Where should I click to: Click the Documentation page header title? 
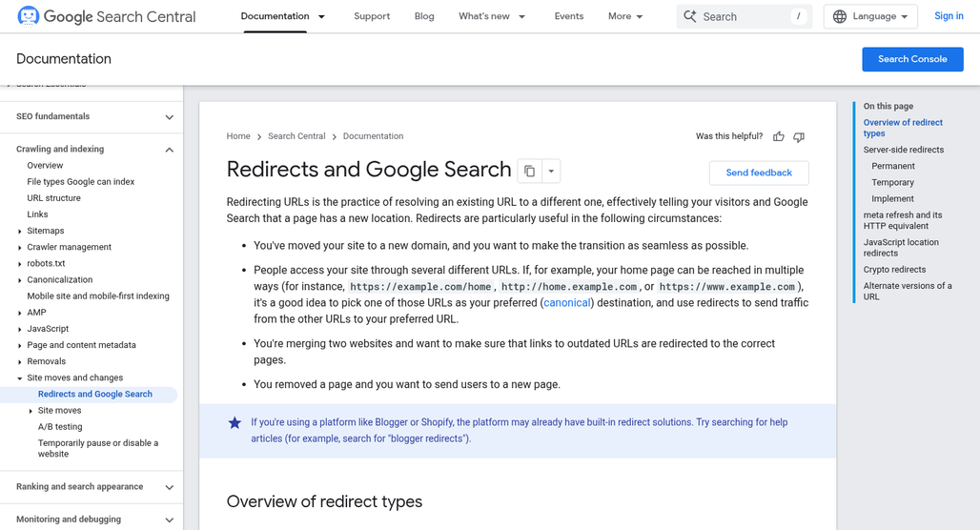64,59
